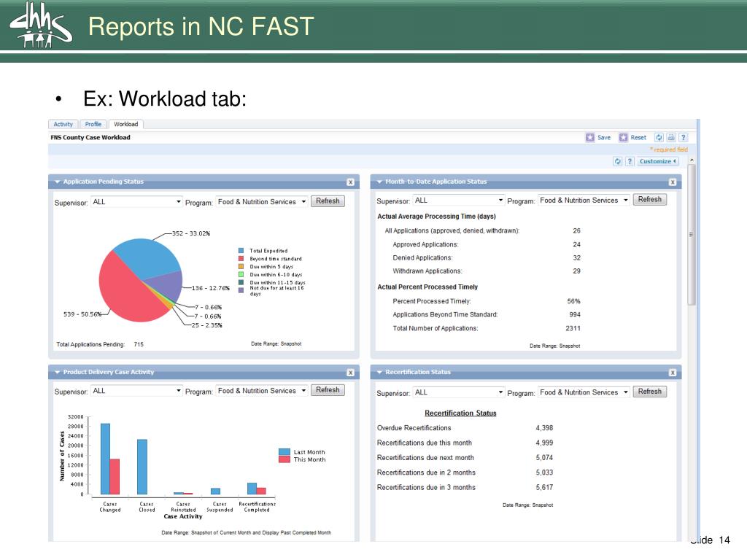Open Program dropdown in Application Pending Status
Image resolution: width=747 pixels, height=560 pixels.
262,202
